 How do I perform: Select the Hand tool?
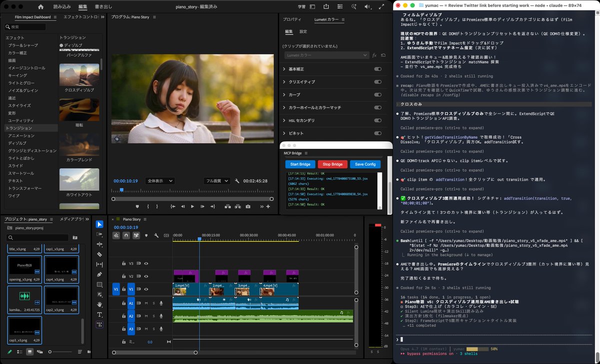[x=99, y=304]
